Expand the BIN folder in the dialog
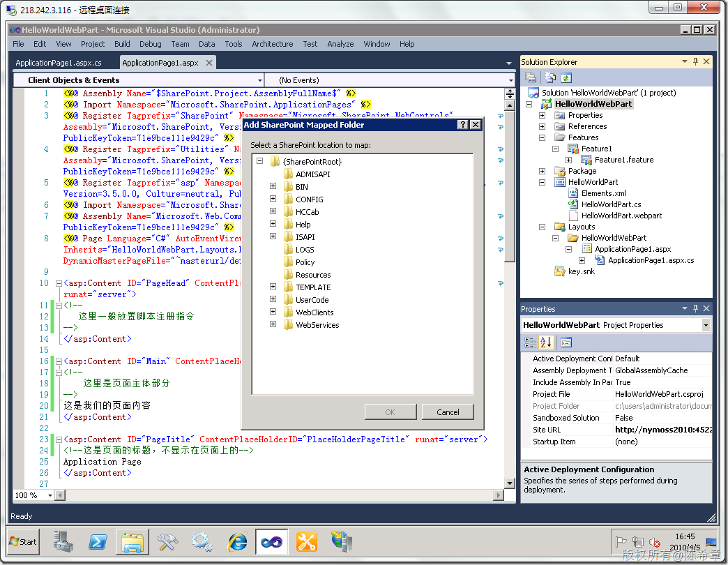The image size is (728, 565). tap(273, 186)
